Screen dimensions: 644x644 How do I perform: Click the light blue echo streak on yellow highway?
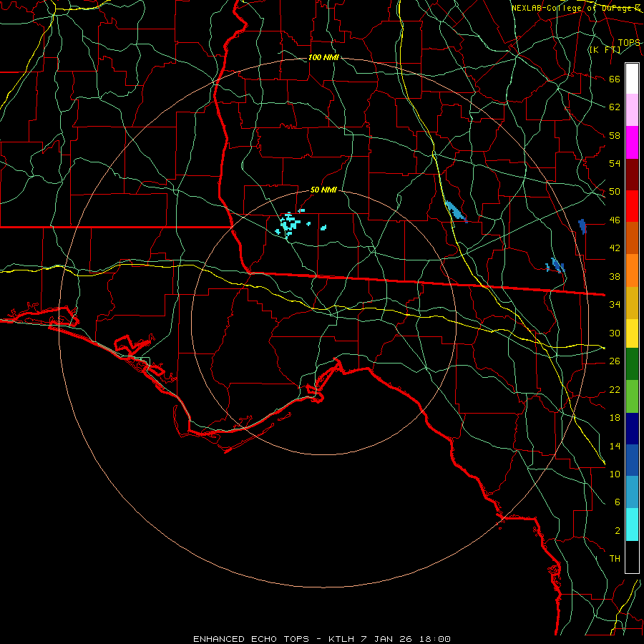(456, 211)
